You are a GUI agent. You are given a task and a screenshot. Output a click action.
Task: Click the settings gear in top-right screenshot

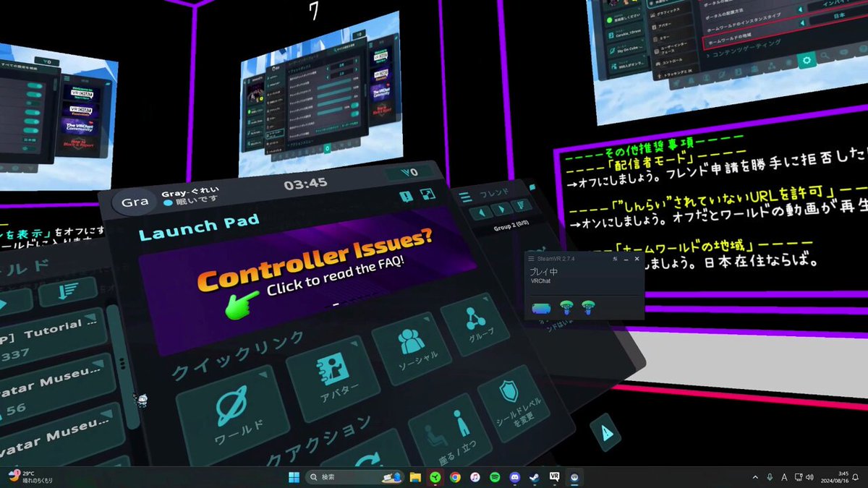(x=807, y=61)
